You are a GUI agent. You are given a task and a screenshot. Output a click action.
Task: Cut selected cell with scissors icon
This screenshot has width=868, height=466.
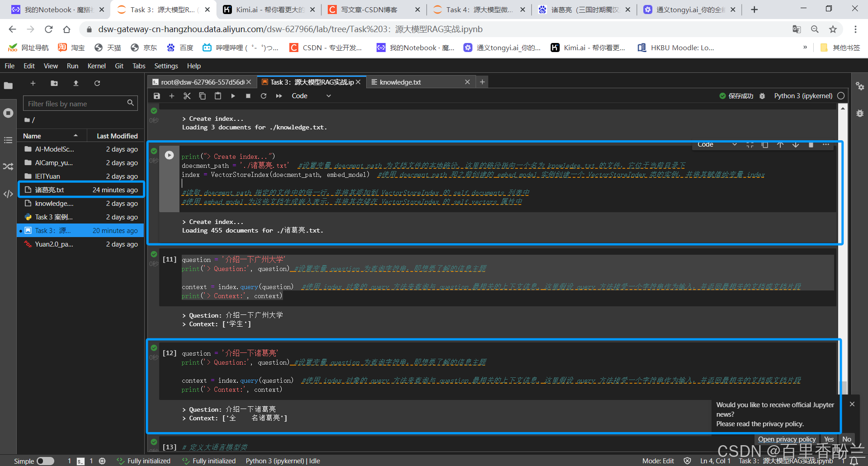pyautogui.click(x=187, y=96)
